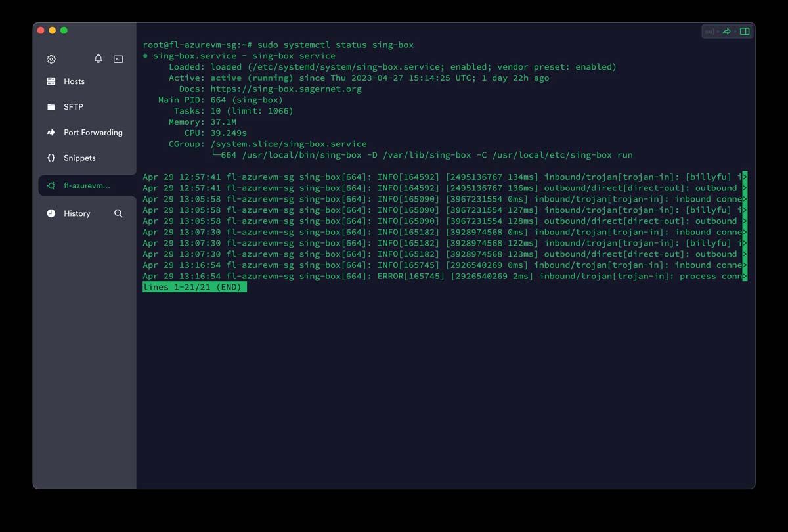788x532 pixels.
Task: Click the 'CPU: 39.249s' line
Action: (215, 133)
